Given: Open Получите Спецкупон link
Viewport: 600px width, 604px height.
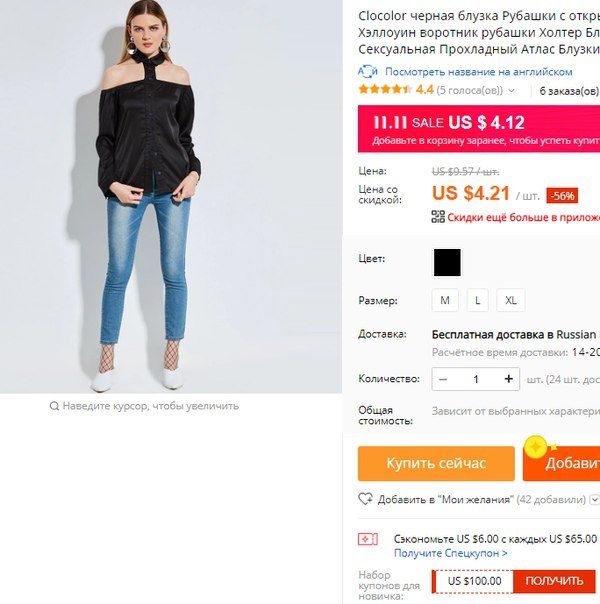Looking at the screenshot, I should [451, 553].
